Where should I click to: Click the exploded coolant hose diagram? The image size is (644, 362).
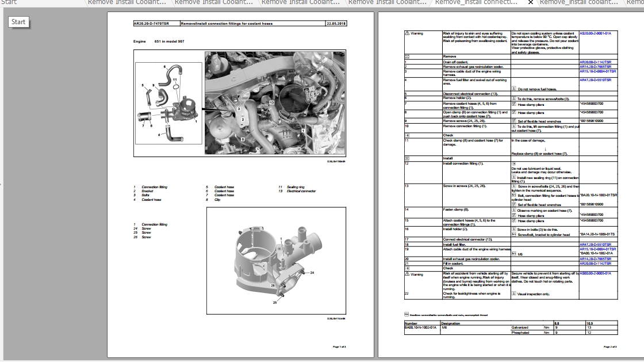(168, 103)
